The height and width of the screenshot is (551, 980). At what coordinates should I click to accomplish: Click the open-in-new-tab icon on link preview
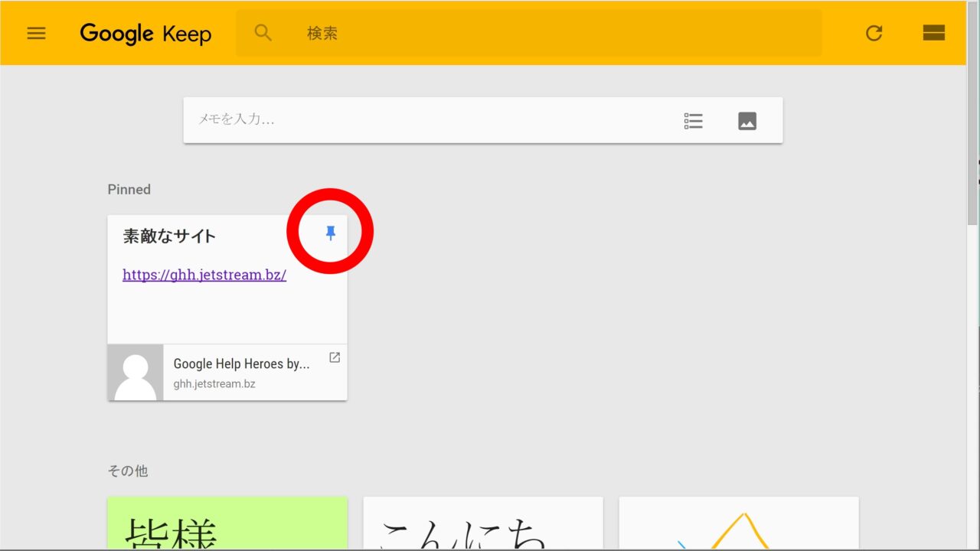(x=335, y=357)
